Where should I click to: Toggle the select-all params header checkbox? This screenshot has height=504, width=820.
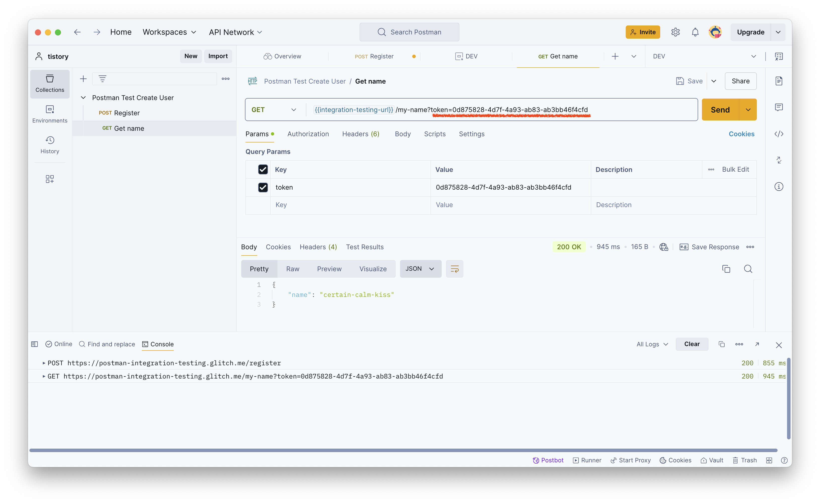tap(263, 169)
